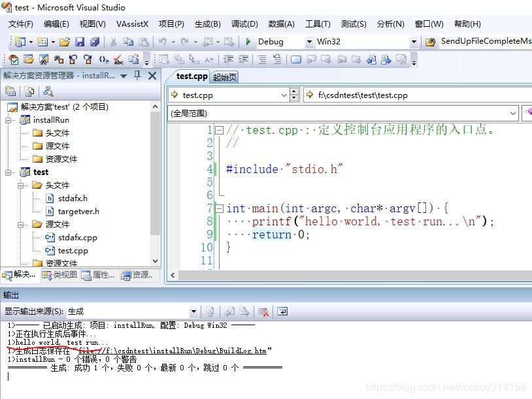Click the Paste clipboard icon

point(144,42)
